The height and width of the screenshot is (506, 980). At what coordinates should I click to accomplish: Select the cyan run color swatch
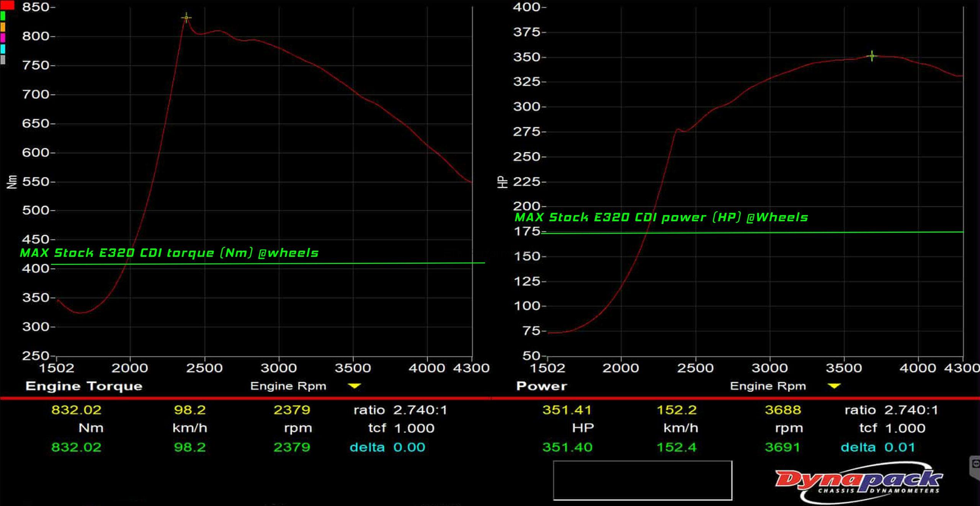(x=3, y=49)
